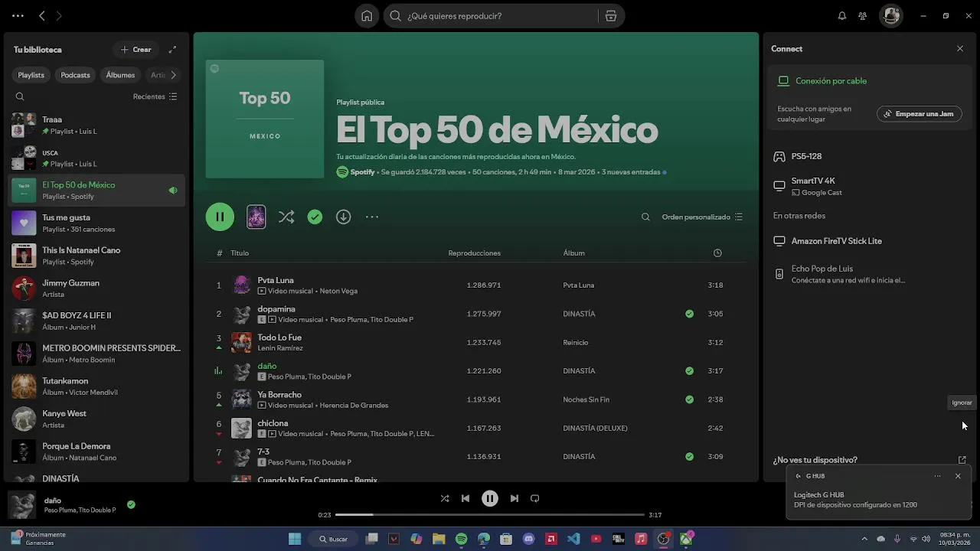
Task: Close the Connect panel
Action: point(960,49)
